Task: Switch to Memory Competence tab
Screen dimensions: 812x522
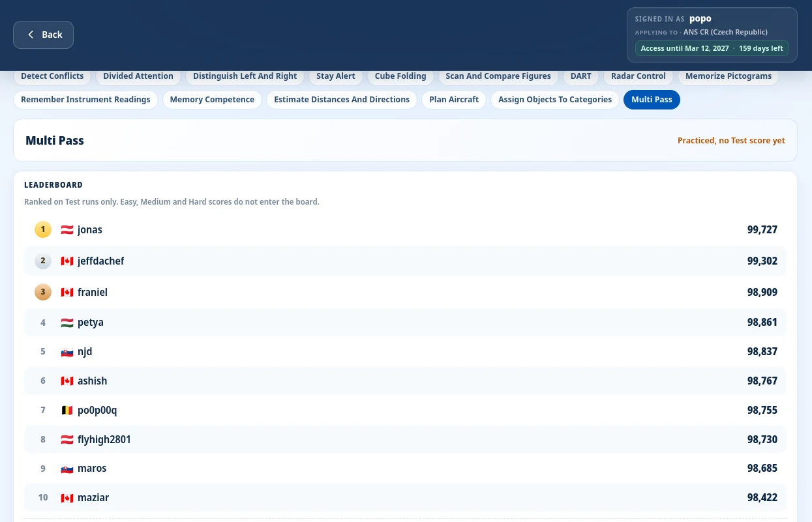Action: (x=212, y=100)
